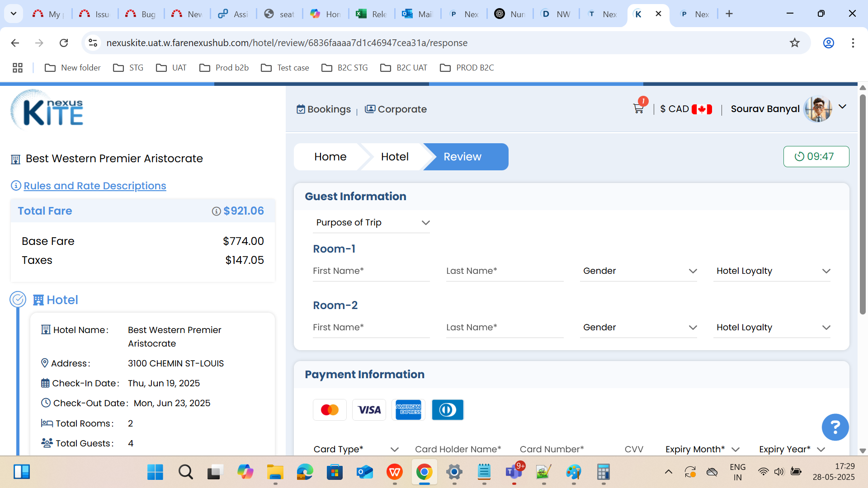Bookmark this page with the star icon
868x488 pixels.
tap(794, 43)
